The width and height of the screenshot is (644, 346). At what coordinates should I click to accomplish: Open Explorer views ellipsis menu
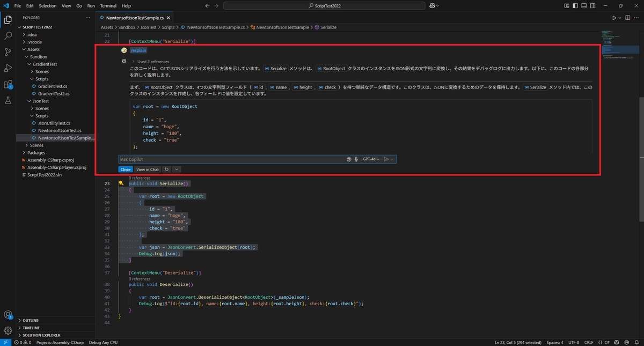88,18
